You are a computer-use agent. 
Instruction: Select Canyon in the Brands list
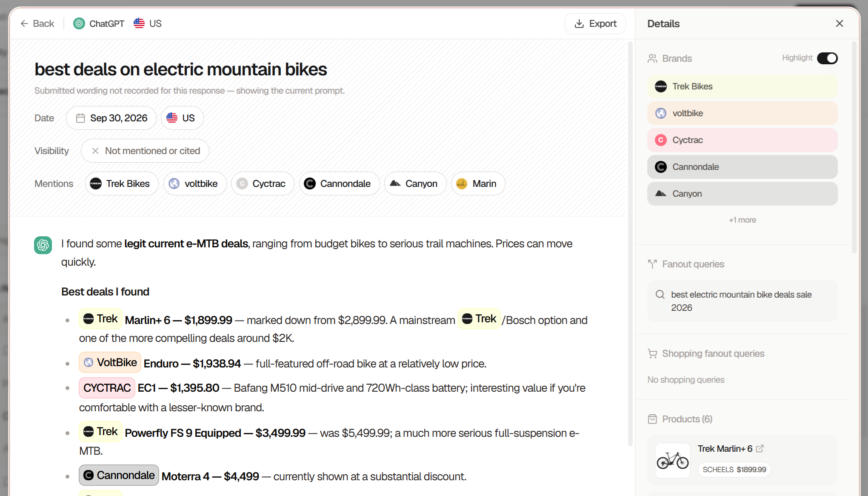tap(742, 194)
